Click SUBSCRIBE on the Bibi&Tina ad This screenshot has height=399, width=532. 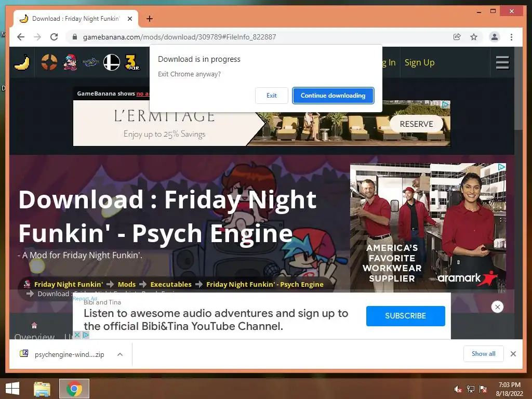pyautogui.click(x=405, y=316)
